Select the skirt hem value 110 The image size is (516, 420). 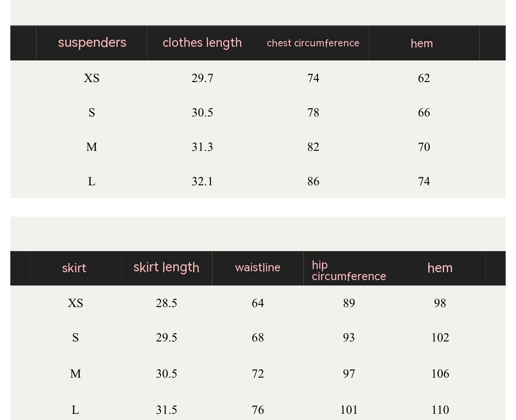coord(440,410)
